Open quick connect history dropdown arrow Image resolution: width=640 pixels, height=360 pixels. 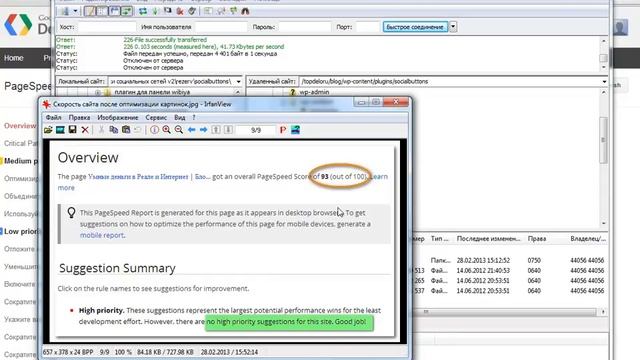[x=453, y=27]
